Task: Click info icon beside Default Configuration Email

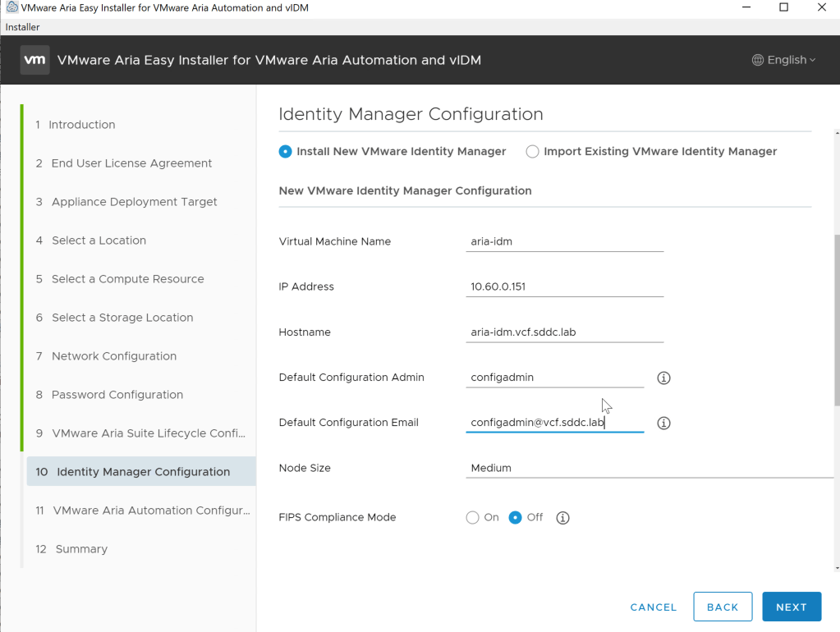Action: (x=664, y=423)
